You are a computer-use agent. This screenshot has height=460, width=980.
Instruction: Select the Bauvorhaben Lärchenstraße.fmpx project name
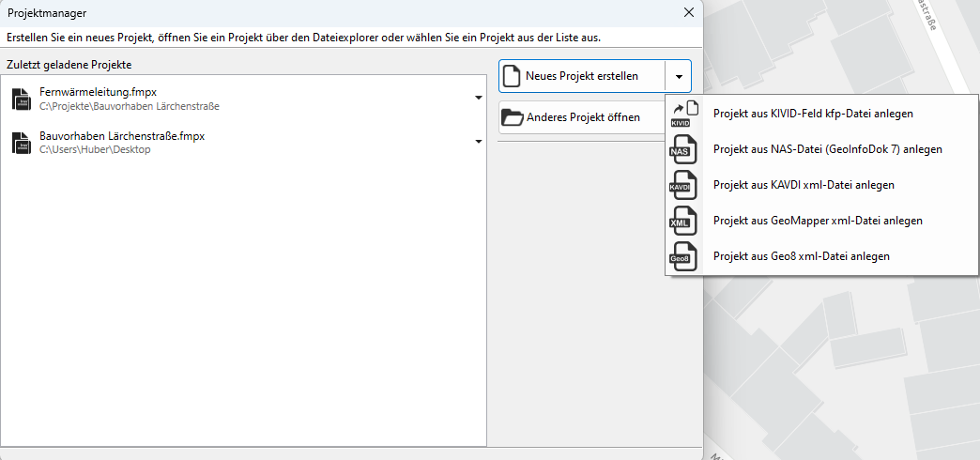tap(122, 136)
